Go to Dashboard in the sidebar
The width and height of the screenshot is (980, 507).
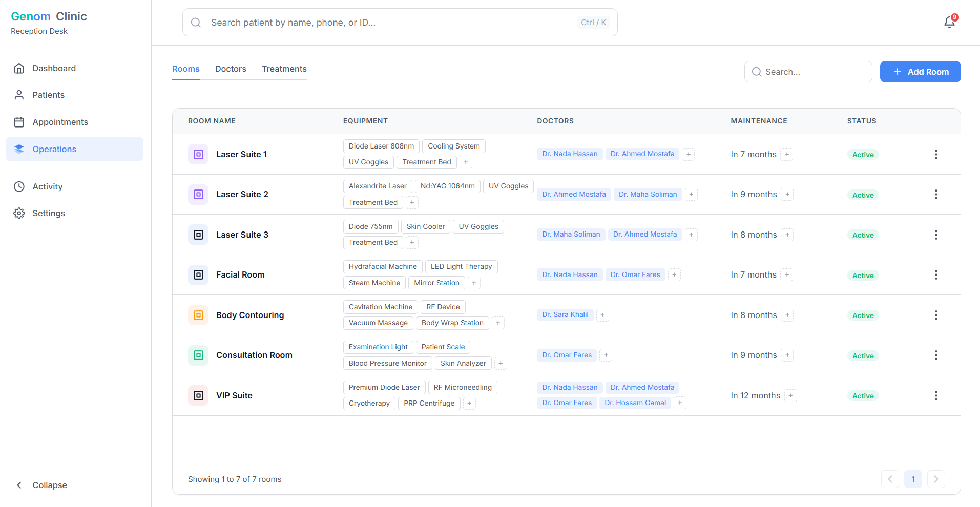pos(74,68)
